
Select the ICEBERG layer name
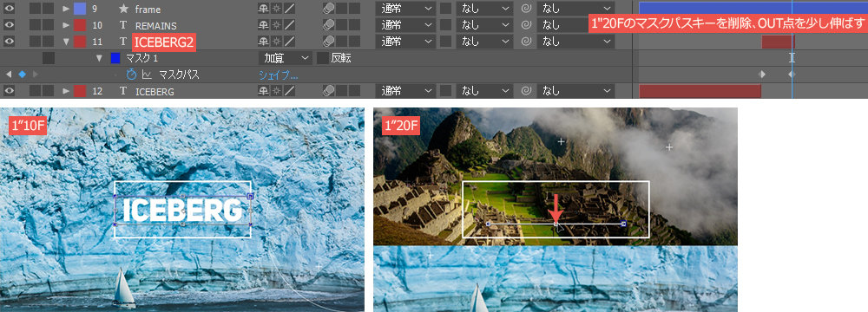(155, 91)
